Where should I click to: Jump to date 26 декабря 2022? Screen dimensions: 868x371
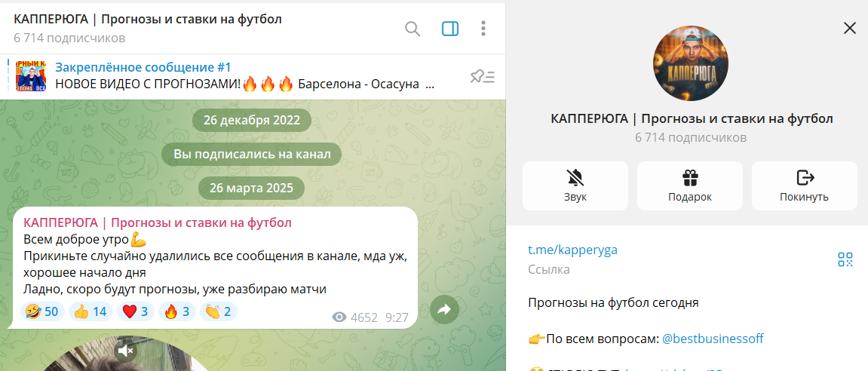(252, 120)
